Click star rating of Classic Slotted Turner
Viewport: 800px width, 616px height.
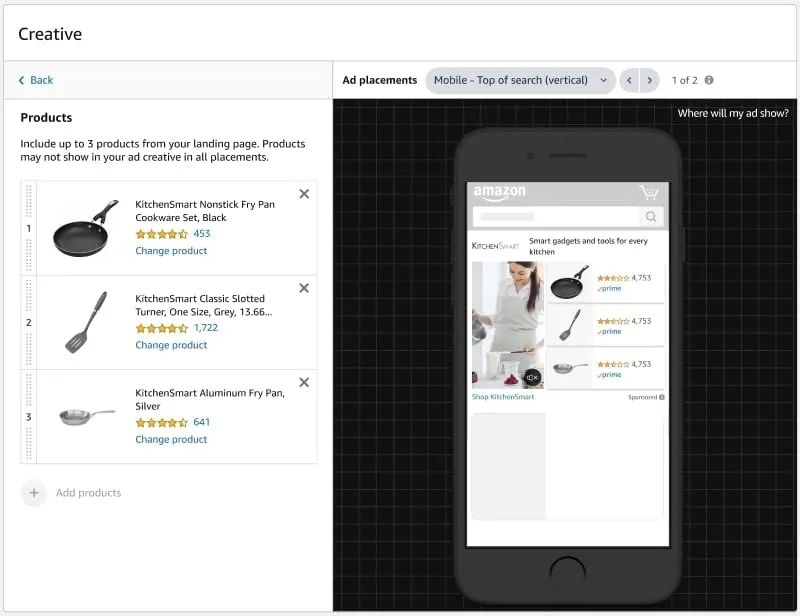point(162,328)
